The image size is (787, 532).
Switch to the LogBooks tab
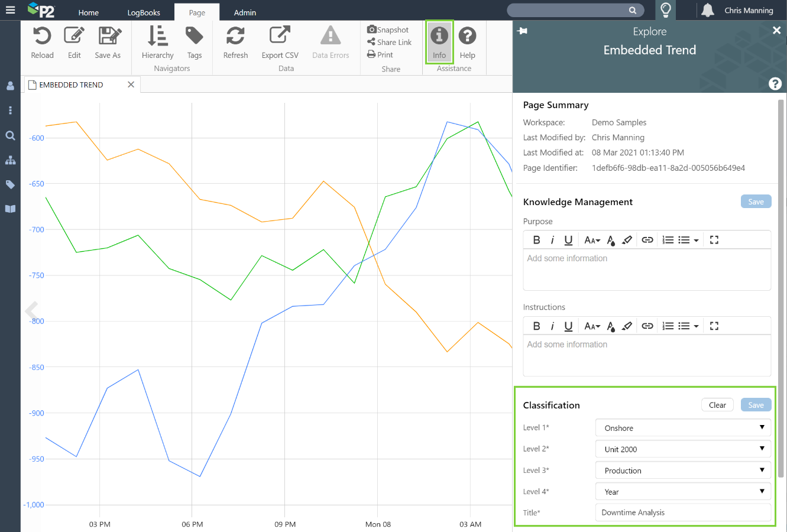pos(144,12)
